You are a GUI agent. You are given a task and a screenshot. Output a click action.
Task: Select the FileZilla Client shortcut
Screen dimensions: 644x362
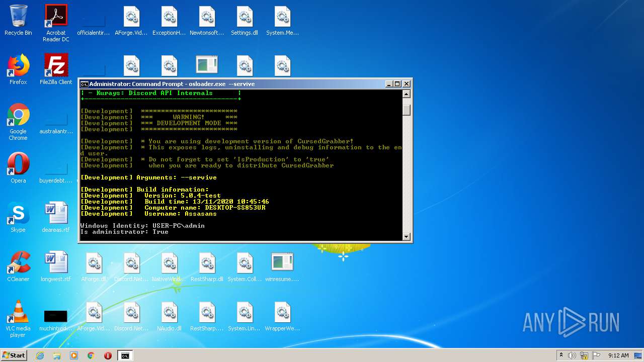(56, 70)
